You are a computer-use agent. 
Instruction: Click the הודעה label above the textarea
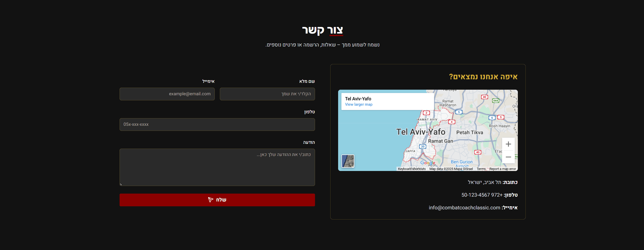coord(309,142)
